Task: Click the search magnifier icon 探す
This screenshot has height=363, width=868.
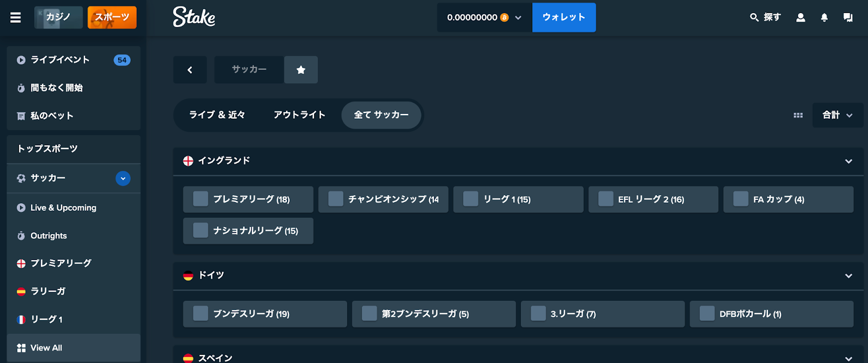Action: [x=754, y=17]
